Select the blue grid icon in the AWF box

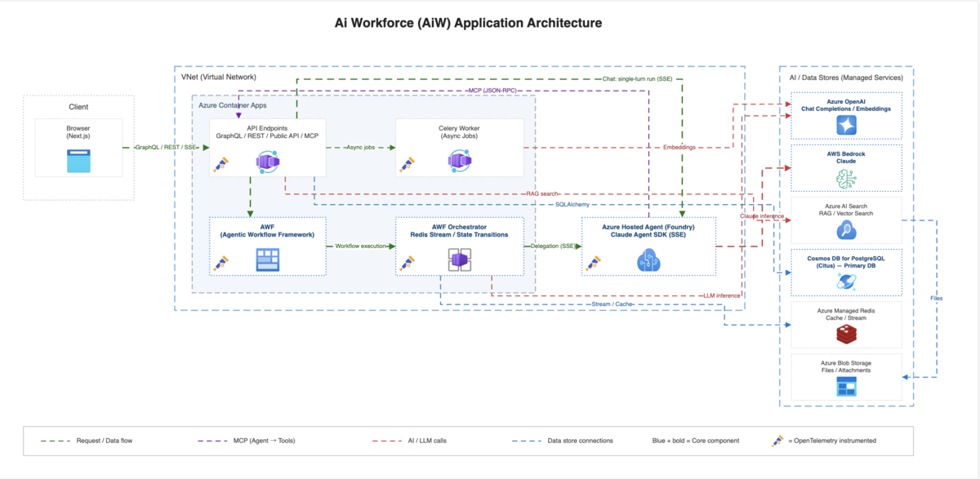click(268, 261)
